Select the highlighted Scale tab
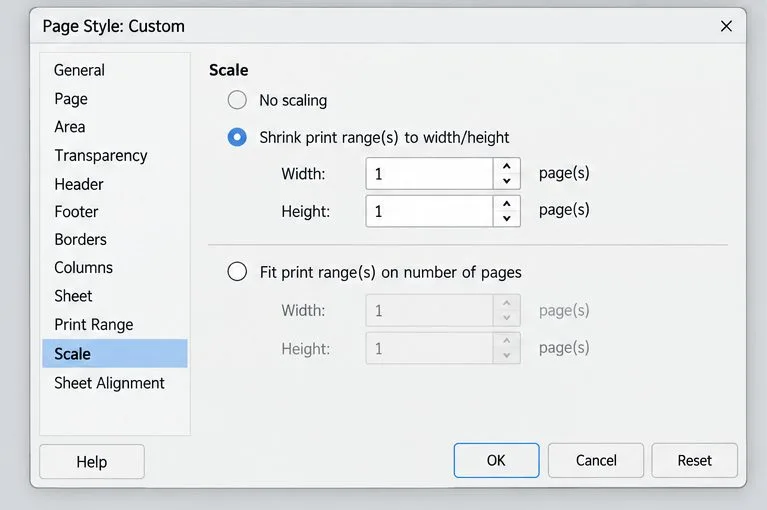This screenshot has width=767, height=510. 115,353
